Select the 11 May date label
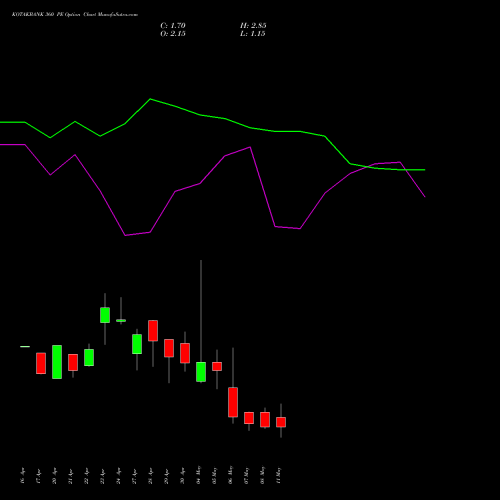This screenshot has height=500, width=500. pyautogui.click(x=278, y=475)
